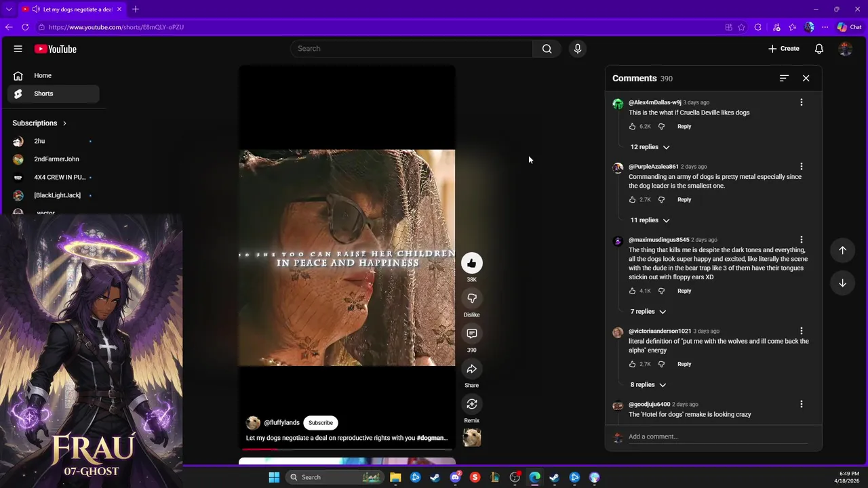Open more options for @goodjuju6400 comment
868x488 pixels.
tap(801, 405)
